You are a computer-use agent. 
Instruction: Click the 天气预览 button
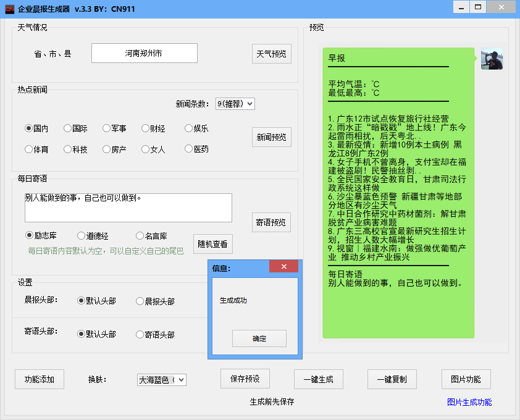point(271,53)
